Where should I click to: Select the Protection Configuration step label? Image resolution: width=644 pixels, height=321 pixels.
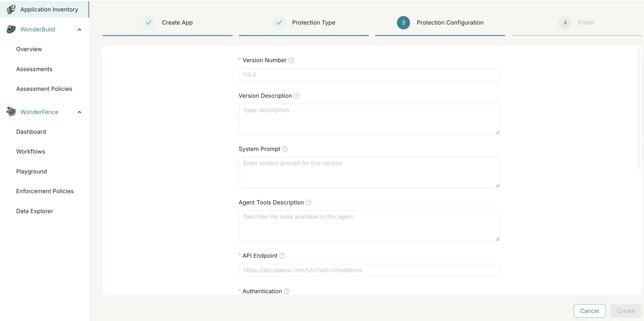[x=450, y=23]
